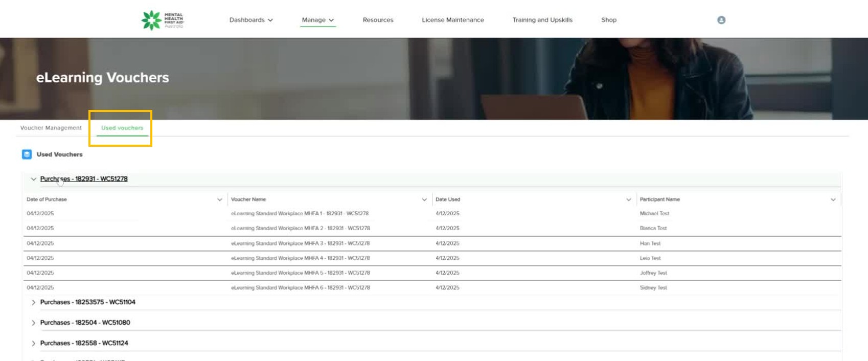Open the Dashboards dropdown menu
868x361 pixels.
click(x=251, y=20)
